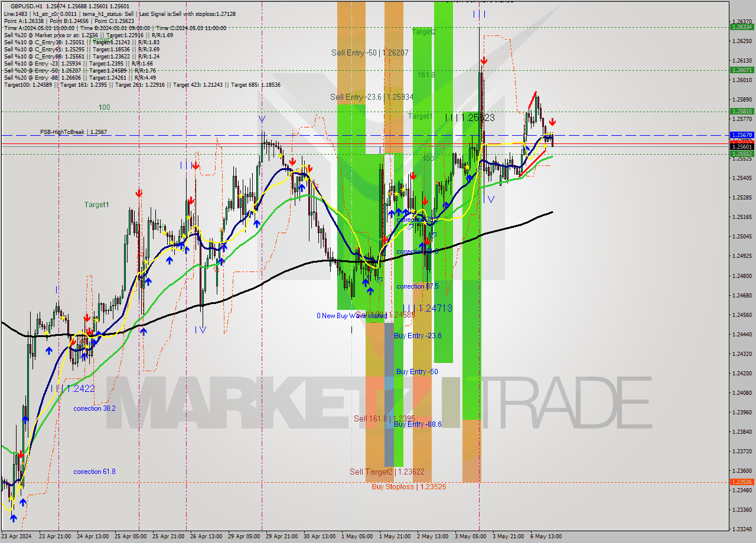This screenshot has width=756, height=543.
Task: Click the '| | | 1.2422' price label
Action: [73, 388]
